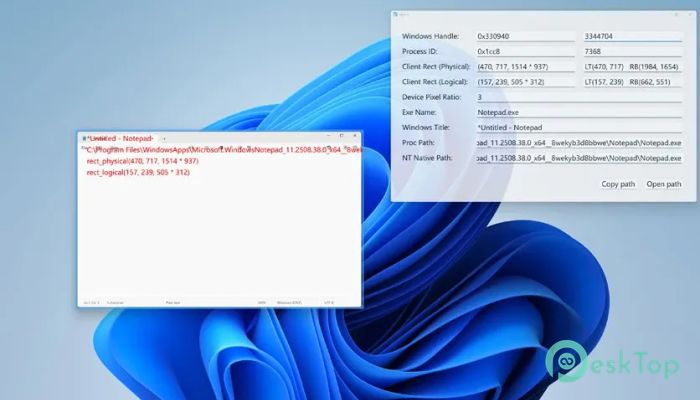Focus the Client Rect (Physical) size field
700x400 pixels.
click(x=525, y=67)
